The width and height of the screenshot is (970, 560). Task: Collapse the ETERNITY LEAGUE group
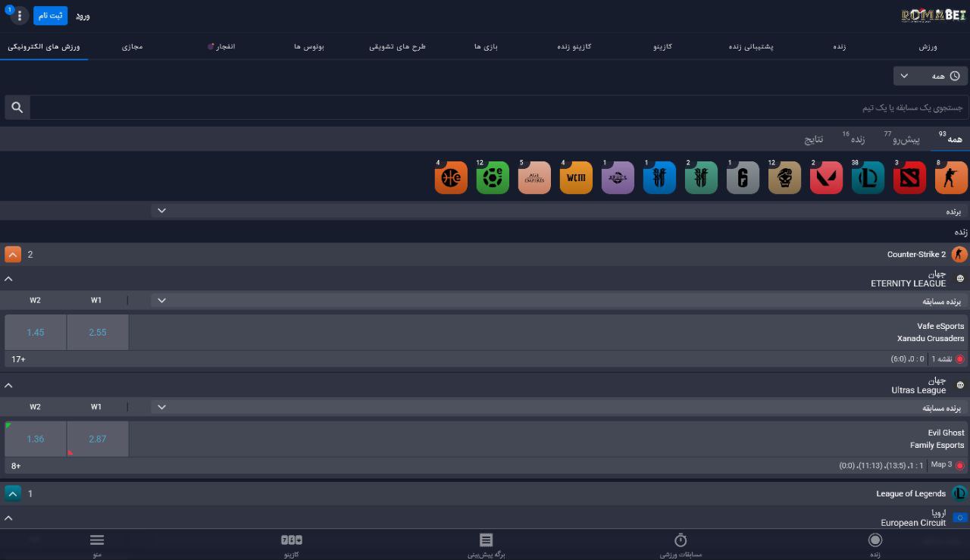(x=9, y=279)
